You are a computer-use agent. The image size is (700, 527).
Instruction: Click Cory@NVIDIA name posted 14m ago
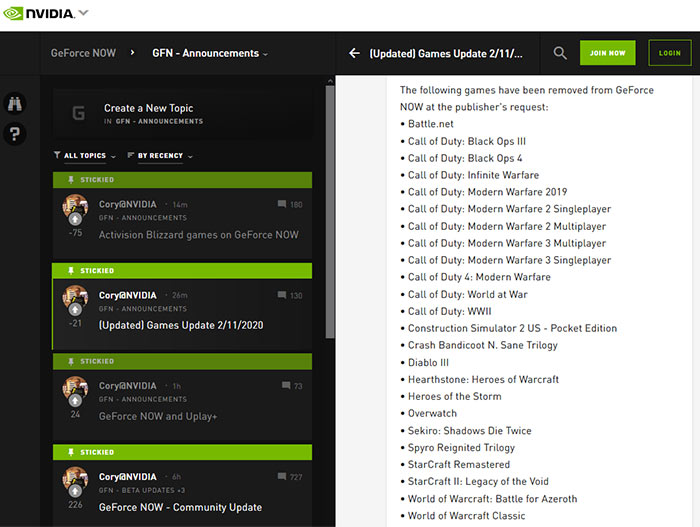[x=128, y=204]
